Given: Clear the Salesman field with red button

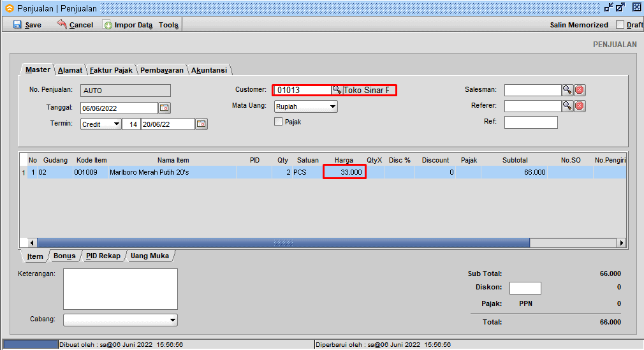Looking at the screenshot, I should click(580, 91).
